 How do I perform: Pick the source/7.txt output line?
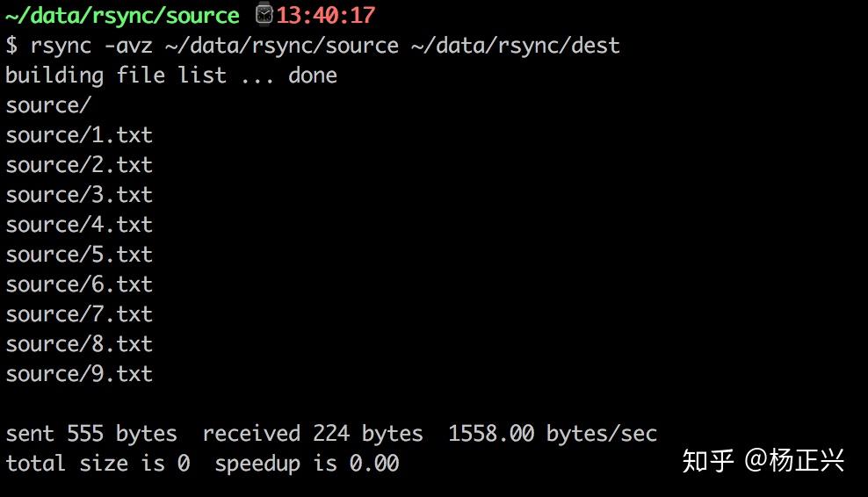[79, 314]
